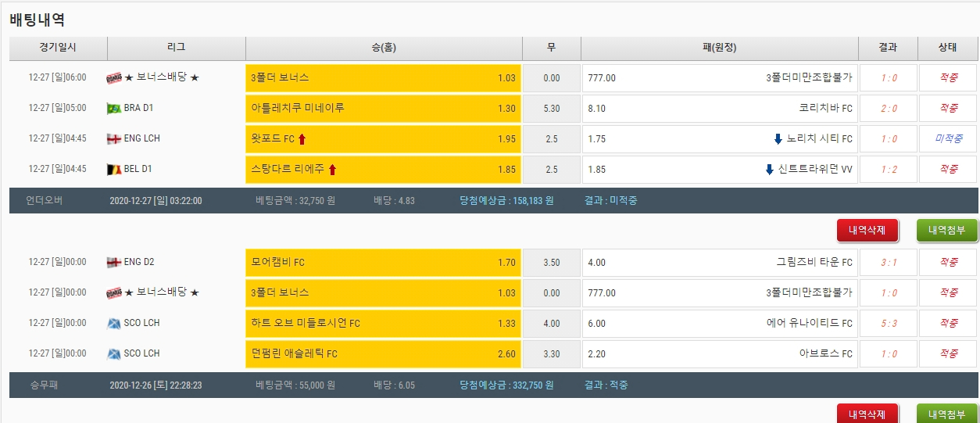
Task: Click the red up arrow next to 왓포드 FC
Action: [302, 139]
